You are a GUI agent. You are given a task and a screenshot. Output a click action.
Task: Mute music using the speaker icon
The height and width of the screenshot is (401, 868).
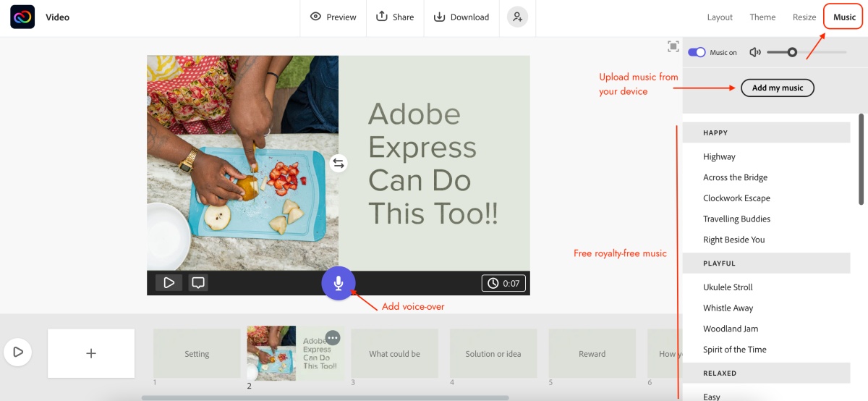[755, 52]
